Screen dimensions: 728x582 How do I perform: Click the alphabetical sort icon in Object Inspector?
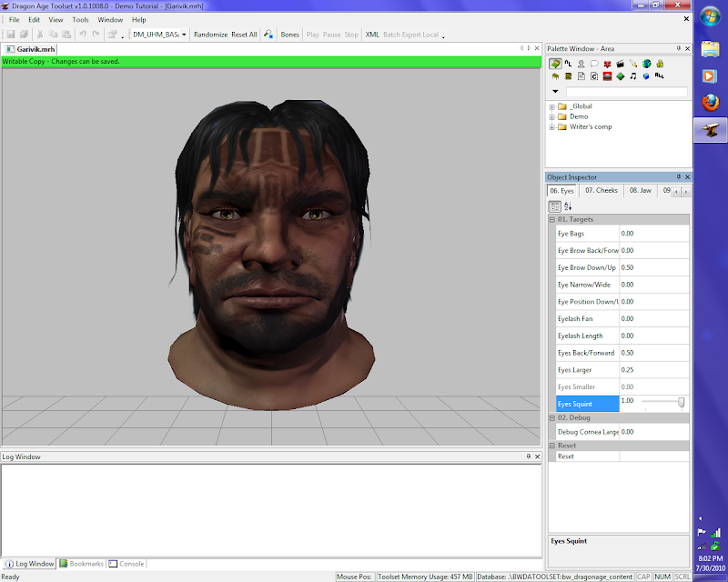[568, 207]
